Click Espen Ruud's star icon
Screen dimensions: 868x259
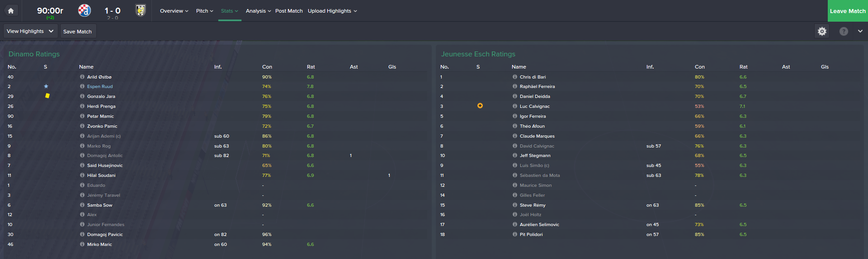tap(46, 86)
